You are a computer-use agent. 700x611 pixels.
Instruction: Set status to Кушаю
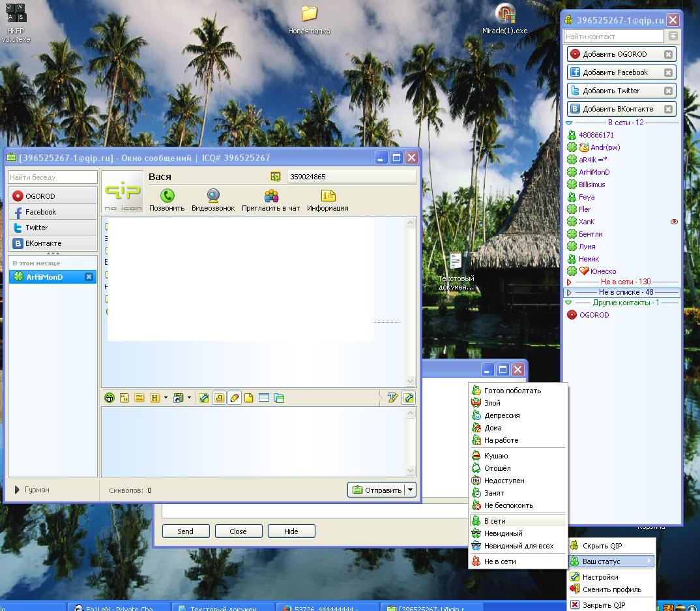(518, 456)
